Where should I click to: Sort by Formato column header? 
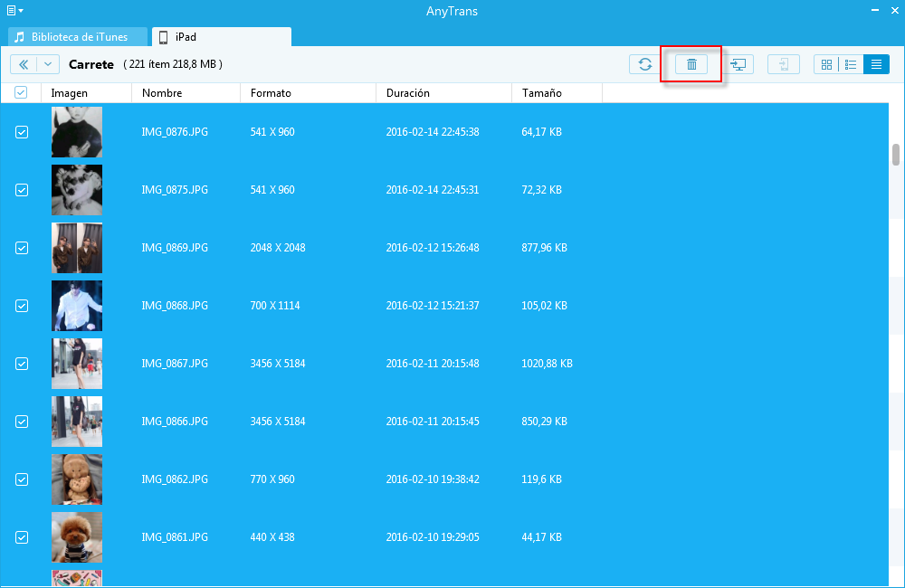[309, 93]
